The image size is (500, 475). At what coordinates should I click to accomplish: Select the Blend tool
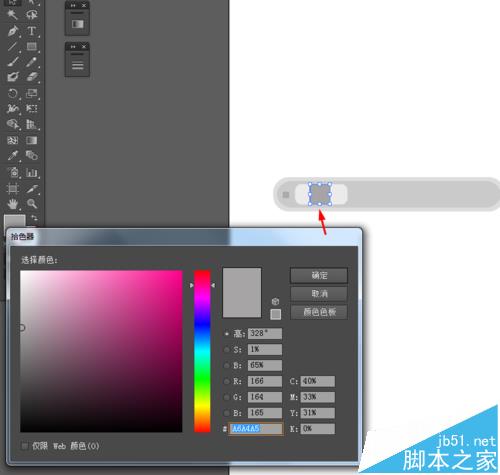point(32,156)
